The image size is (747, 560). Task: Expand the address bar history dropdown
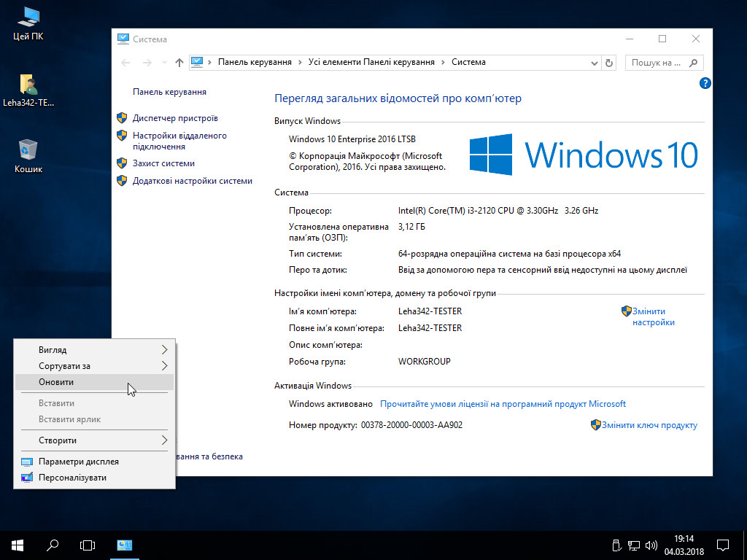pyautogui.click(x=594, y=63)
